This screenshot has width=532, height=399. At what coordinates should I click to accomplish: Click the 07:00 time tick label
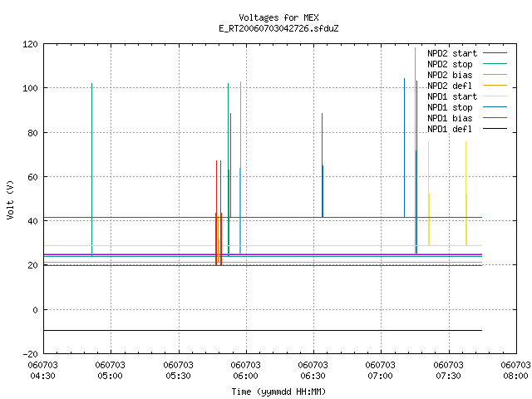click(381, 376)
